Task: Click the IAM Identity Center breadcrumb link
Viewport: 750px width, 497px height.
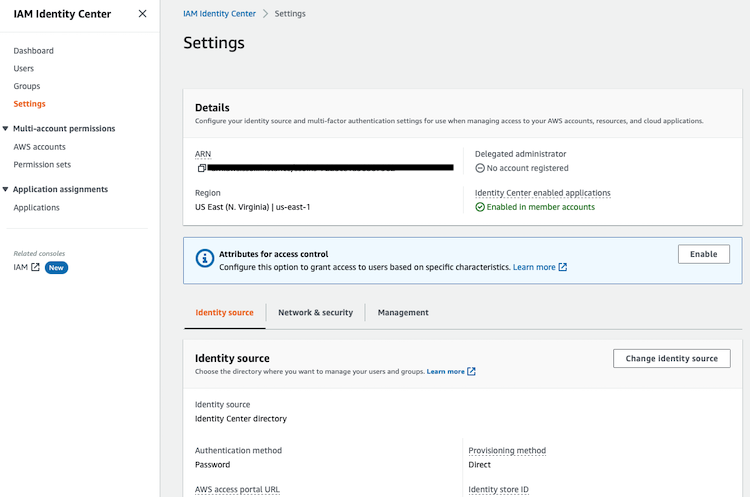Action: click(219, 14)
